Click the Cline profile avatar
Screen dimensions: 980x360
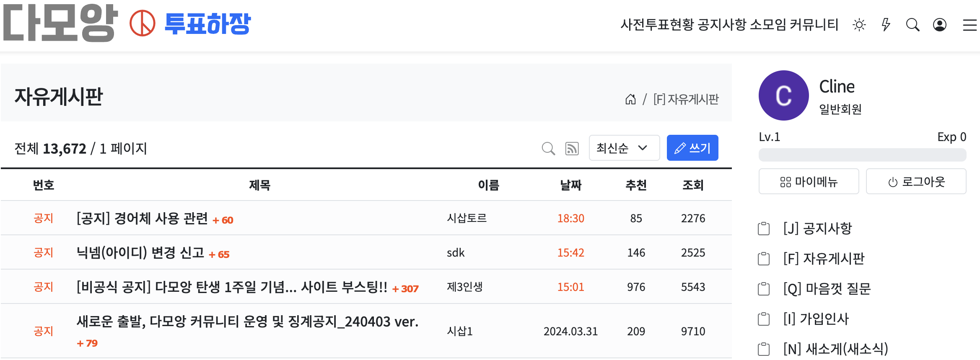pyautogui.click(x=783, y=95)
